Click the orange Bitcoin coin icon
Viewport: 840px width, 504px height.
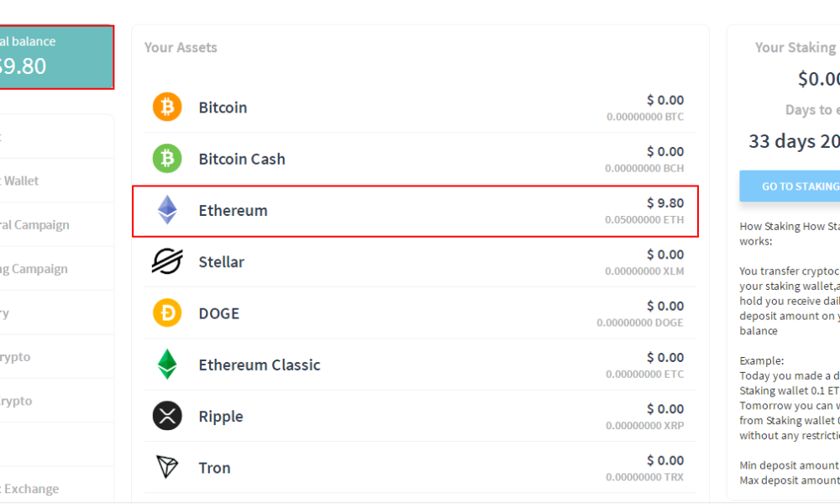(167, 108)
